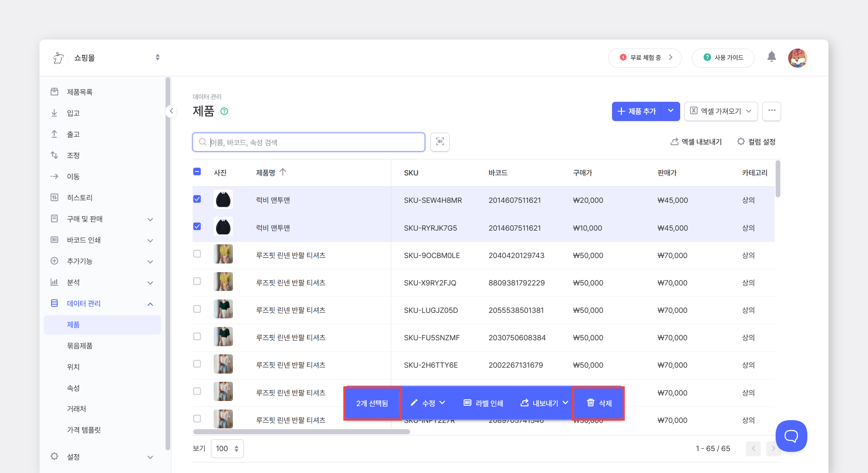
Task: Click SKU cell SKU-X9RY2FJQ
Action: [x=430, y=283]
